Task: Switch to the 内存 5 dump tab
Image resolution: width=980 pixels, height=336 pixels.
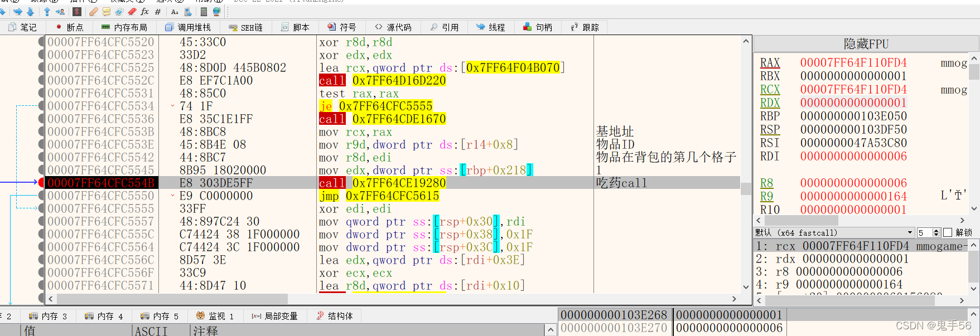Action: click(x=160, y=316)
